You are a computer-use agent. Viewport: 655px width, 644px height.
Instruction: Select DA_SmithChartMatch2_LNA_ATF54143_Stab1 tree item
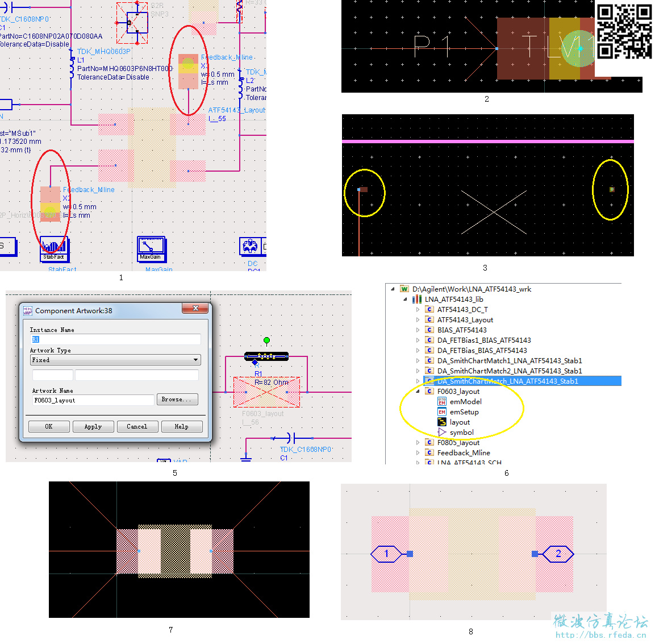tap(509, 371)
